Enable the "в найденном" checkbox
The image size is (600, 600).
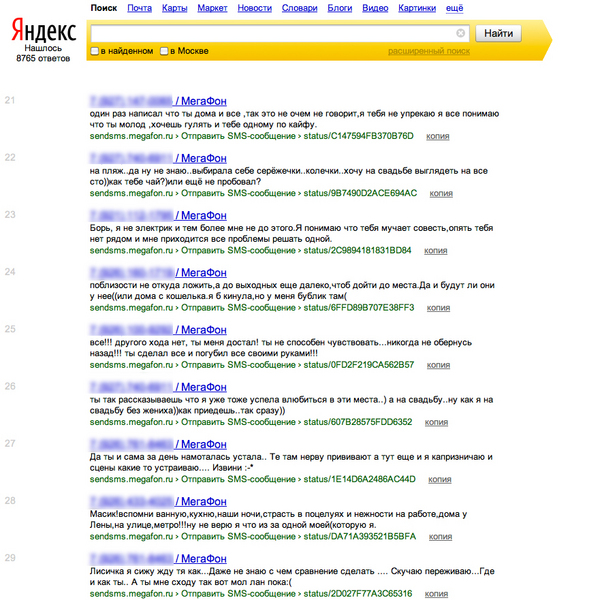95,50
